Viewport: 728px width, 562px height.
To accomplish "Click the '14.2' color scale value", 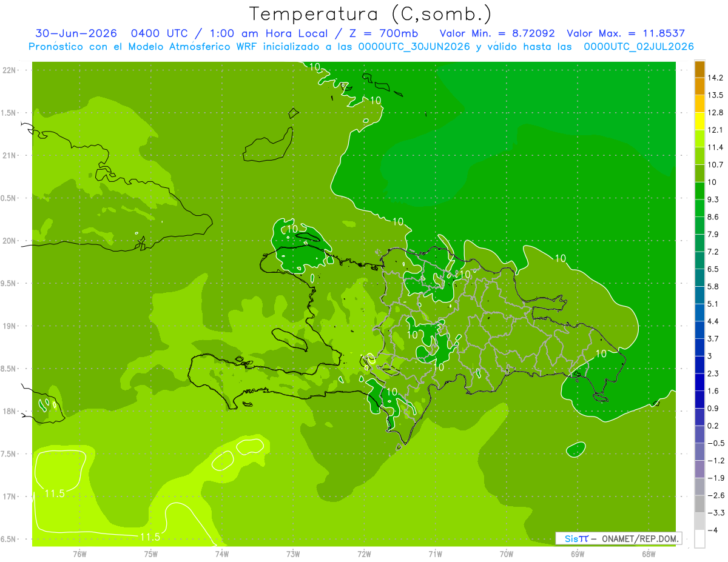I will click(x=716, y=78).
